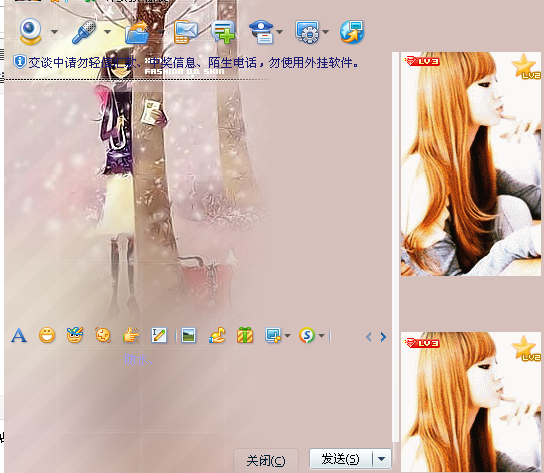This screenshot has height=473, width=544.
Task: Click the globe remote assistance icon
Action: pos(352,32)
